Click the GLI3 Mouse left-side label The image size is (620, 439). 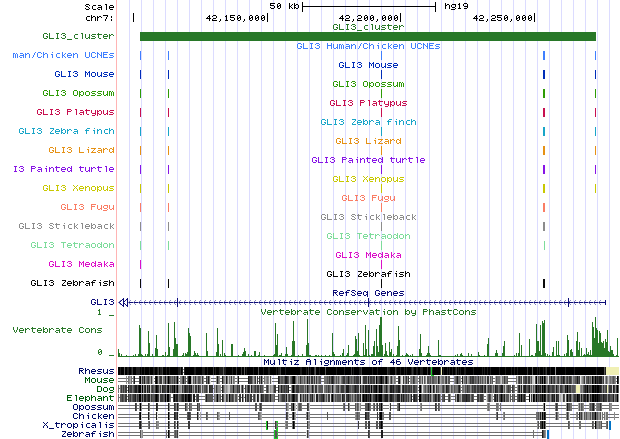[85, 74]
